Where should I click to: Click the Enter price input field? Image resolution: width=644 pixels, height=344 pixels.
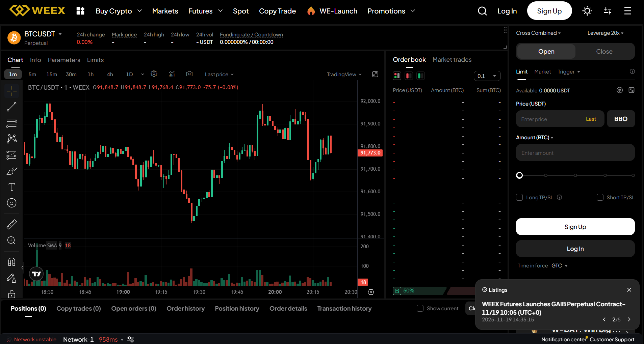point(550,119)
